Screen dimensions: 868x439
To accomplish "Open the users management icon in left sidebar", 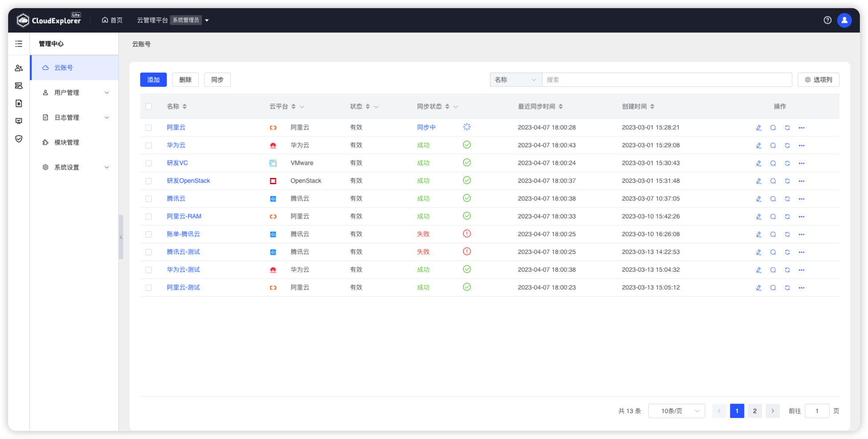I will [x=19, y=68].
